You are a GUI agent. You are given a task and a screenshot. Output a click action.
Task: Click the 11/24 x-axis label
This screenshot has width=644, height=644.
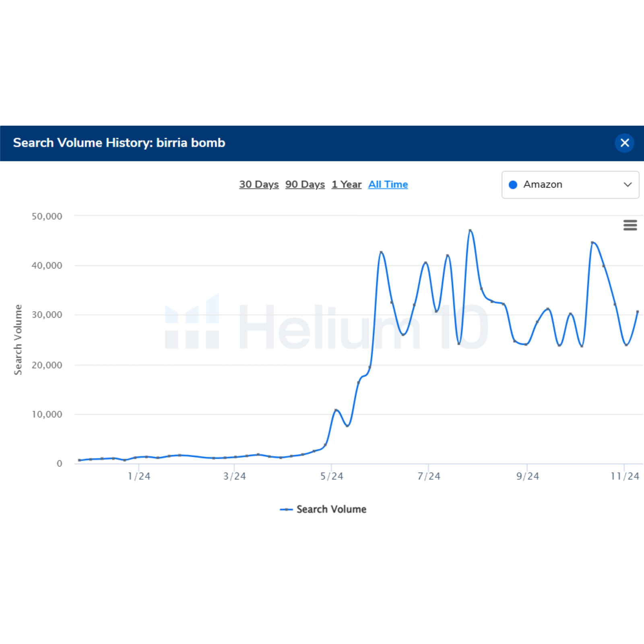[625, 476]
